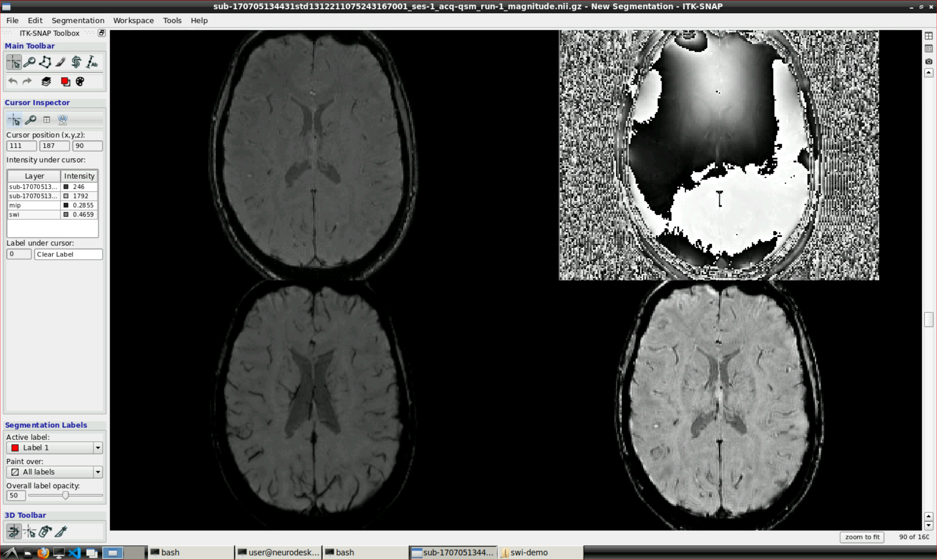Launch VS Code from the taskbar
The image size is (937, 560).
(x=75, y=553)
